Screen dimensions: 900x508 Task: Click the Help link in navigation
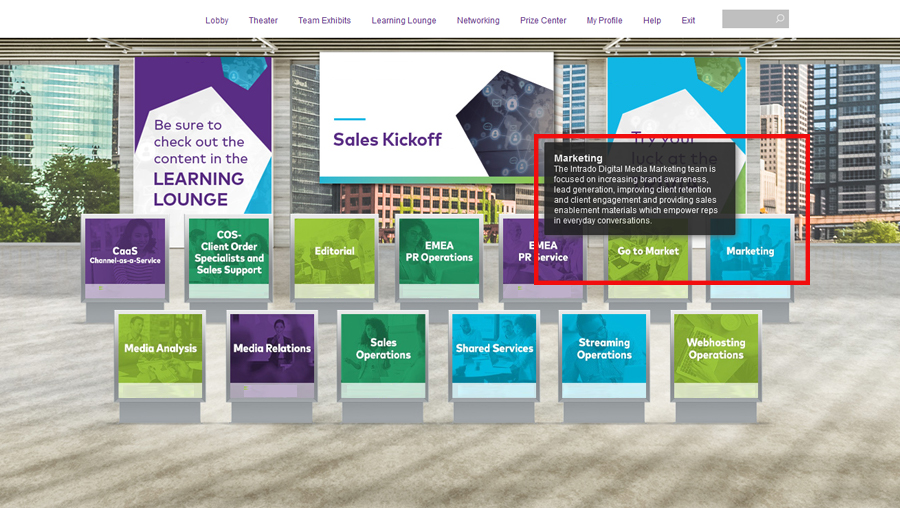click(652, 20)
